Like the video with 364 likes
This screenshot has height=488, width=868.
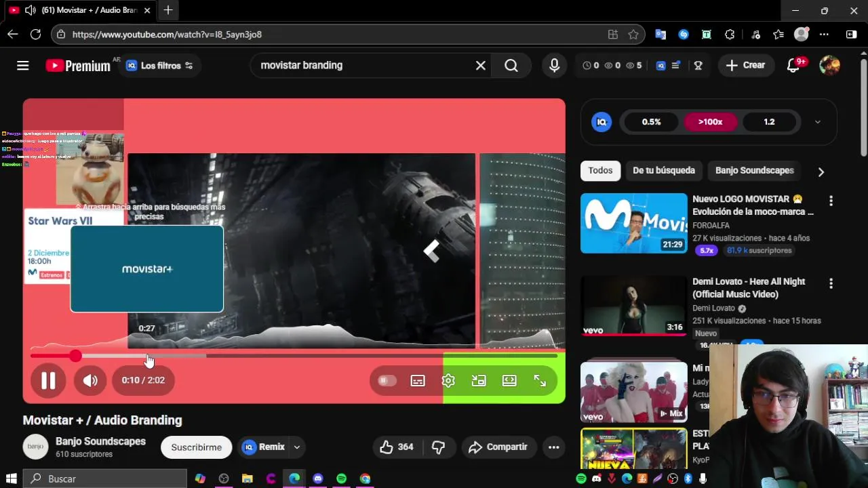pyautogui.click(x=396, y=447)
